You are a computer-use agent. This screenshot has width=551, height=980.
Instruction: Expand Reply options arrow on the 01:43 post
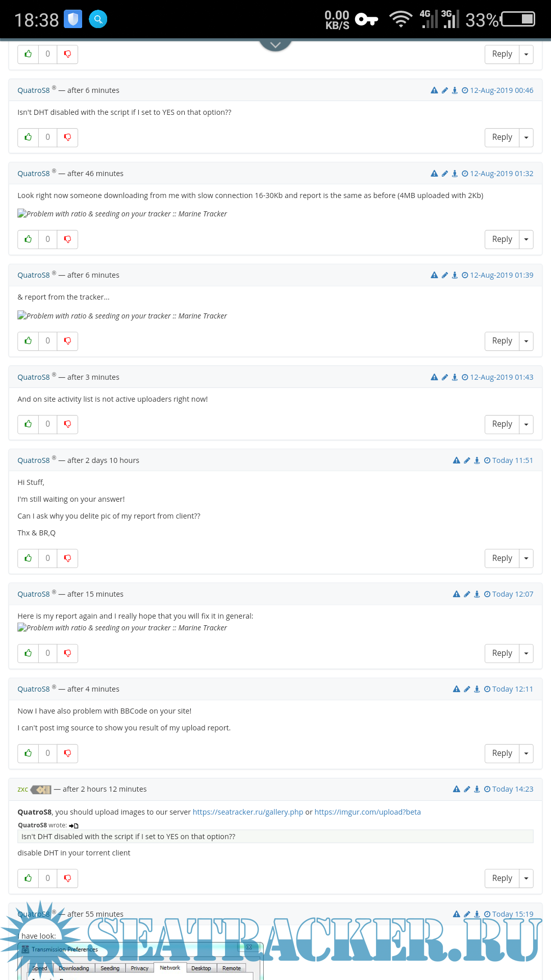point(526,424)
